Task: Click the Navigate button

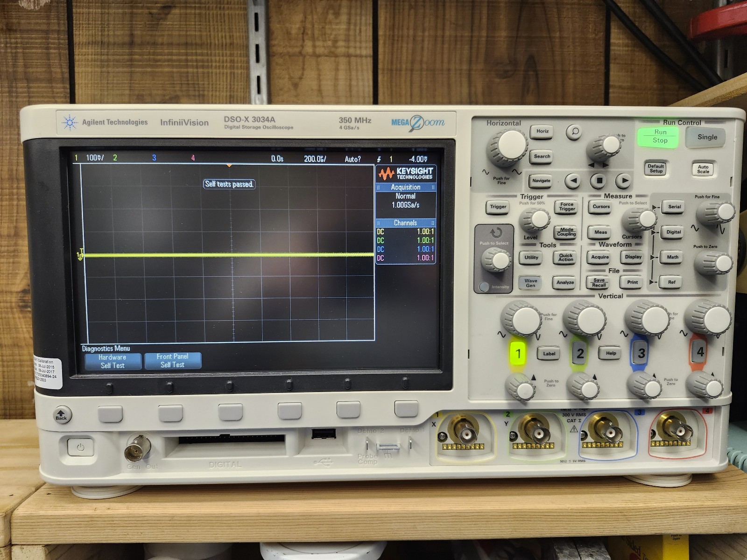Action: point(541,181)
